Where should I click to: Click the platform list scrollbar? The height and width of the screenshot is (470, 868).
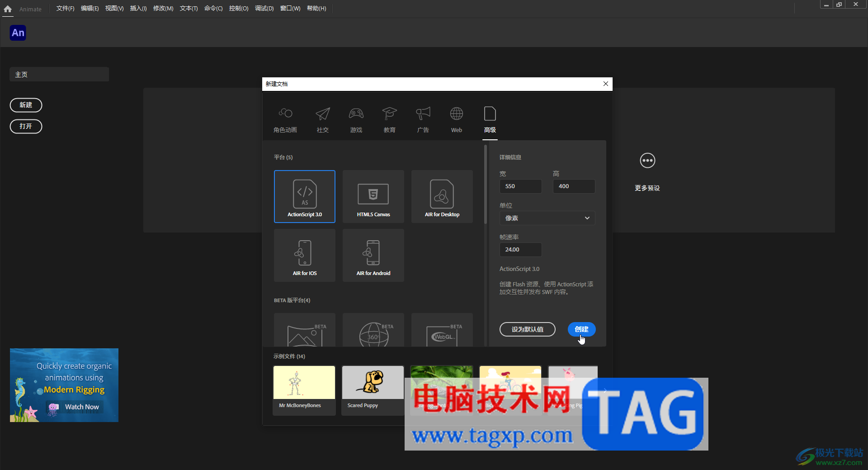485,185
